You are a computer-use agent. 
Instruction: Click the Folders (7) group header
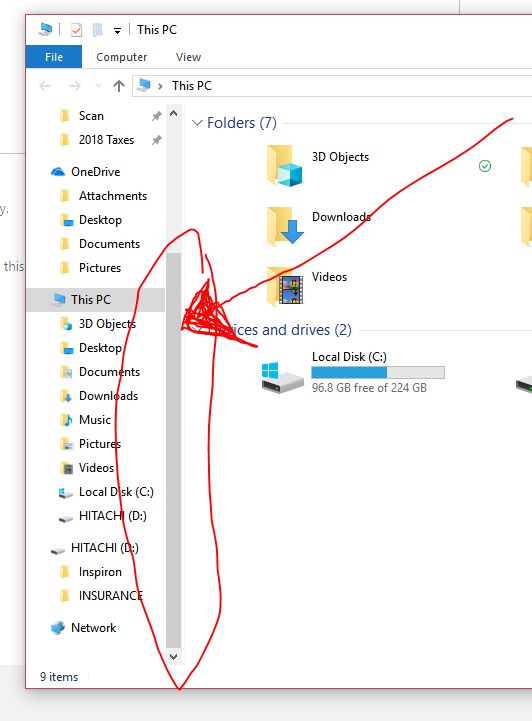click(x=242, y=123)
